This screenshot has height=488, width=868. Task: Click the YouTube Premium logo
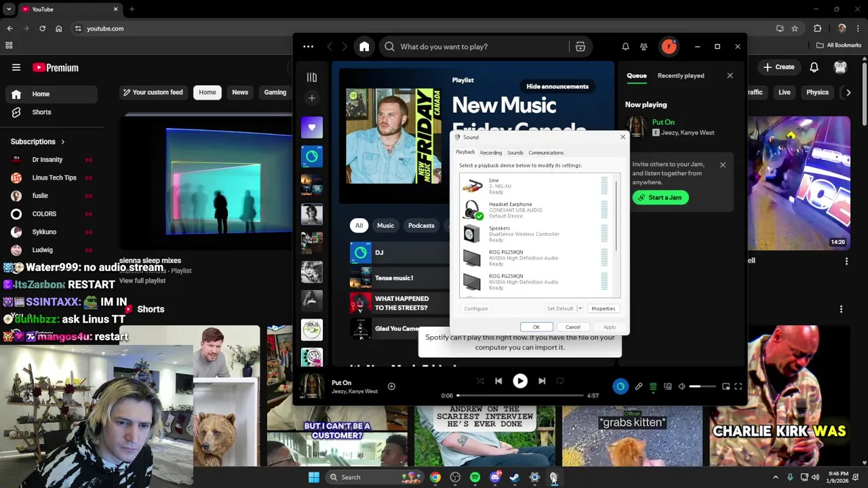click(x=56, y=68)
